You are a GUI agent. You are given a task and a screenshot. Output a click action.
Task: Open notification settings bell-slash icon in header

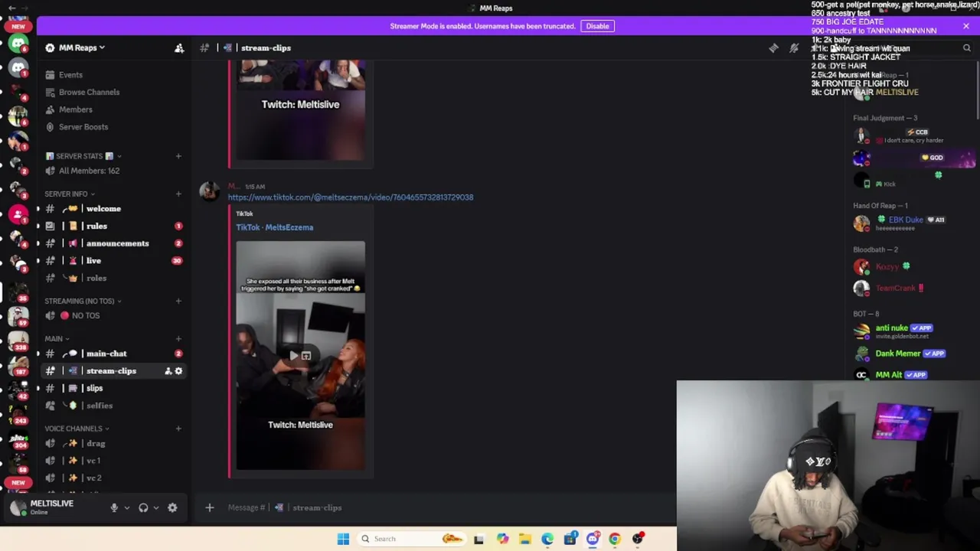point(794,47)
